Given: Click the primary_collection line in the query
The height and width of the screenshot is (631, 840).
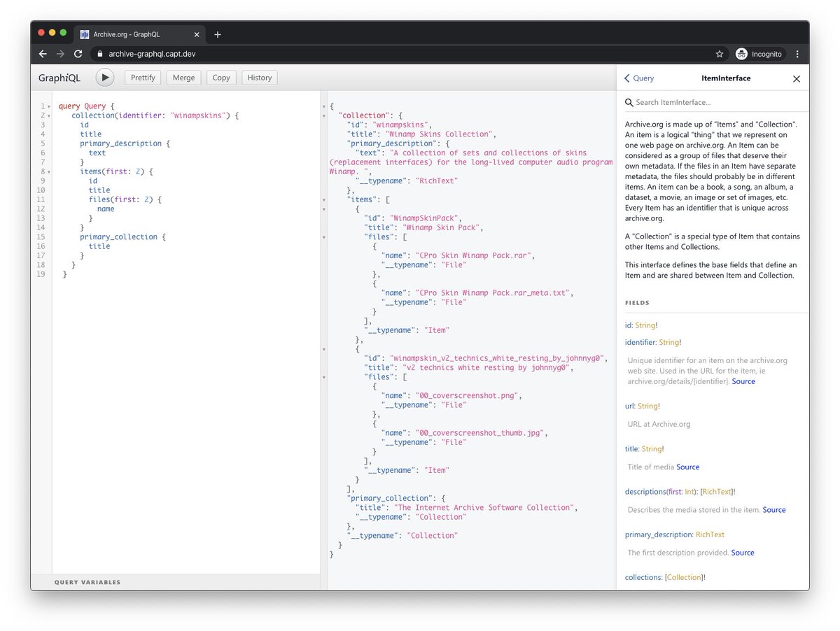Looking at the screenshot, I should pyautogui.click(x=123, y=237).
